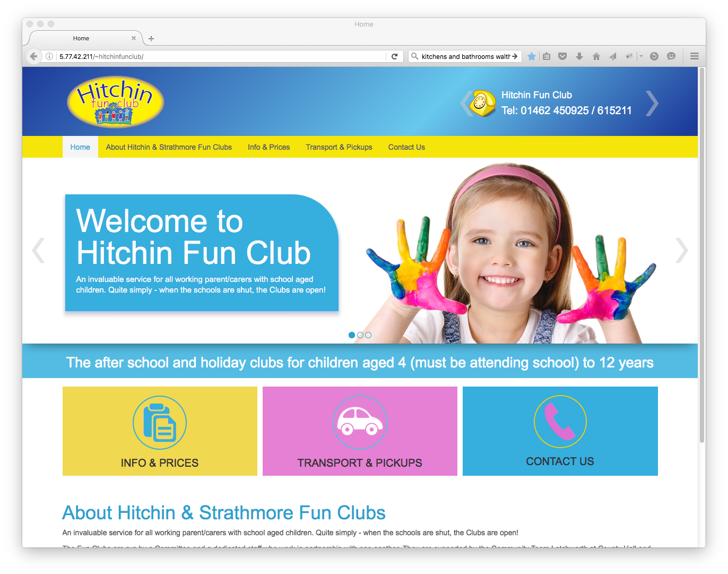Select the Home browser tab
Image resolution: width=728 pixels, height=574 pixels.
(81, 38)
